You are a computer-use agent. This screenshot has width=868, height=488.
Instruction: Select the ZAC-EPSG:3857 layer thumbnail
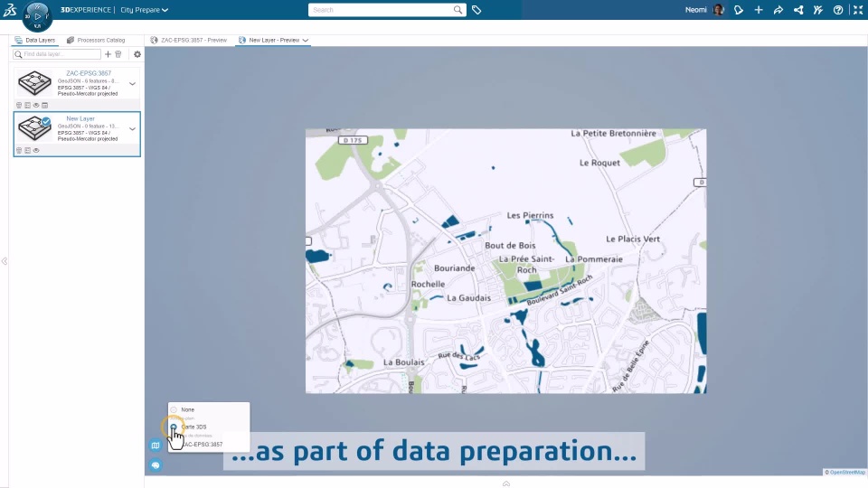[35, 83]
